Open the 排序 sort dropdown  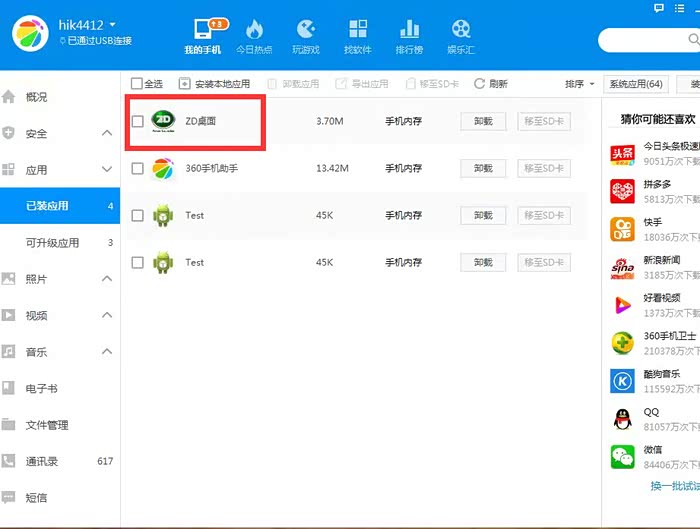pyautogui.click(x=580, y=84)
